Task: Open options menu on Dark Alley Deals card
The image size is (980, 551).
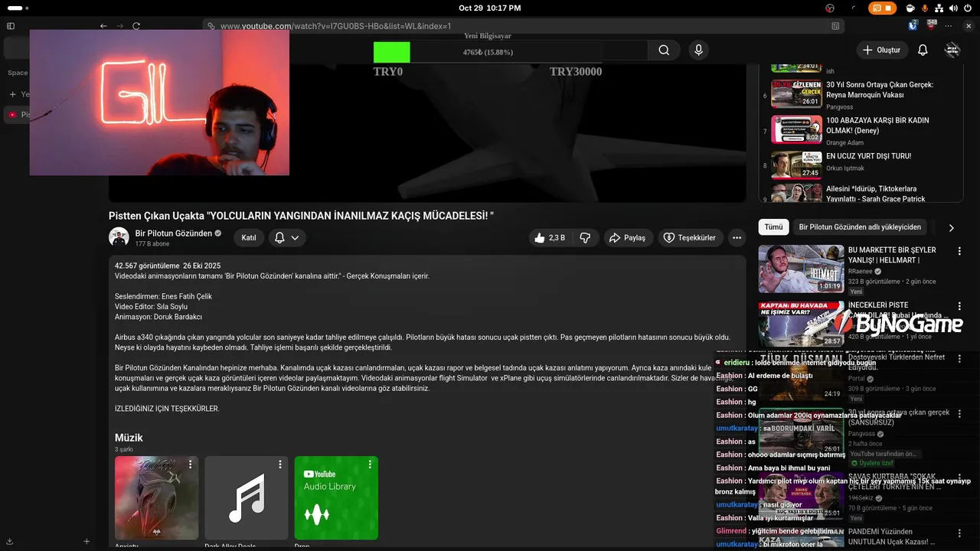Action: point(280,465)
